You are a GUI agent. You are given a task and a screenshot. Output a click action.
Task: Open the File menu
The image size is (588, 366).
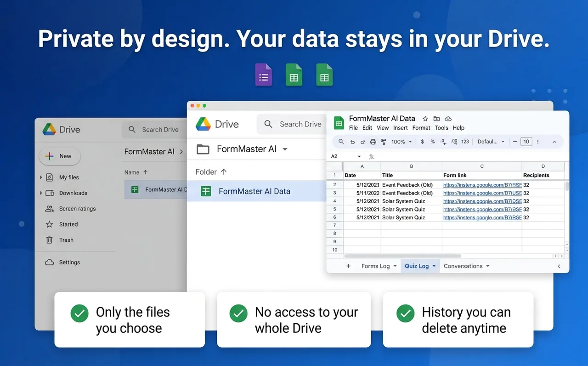[x=353, y=128]
